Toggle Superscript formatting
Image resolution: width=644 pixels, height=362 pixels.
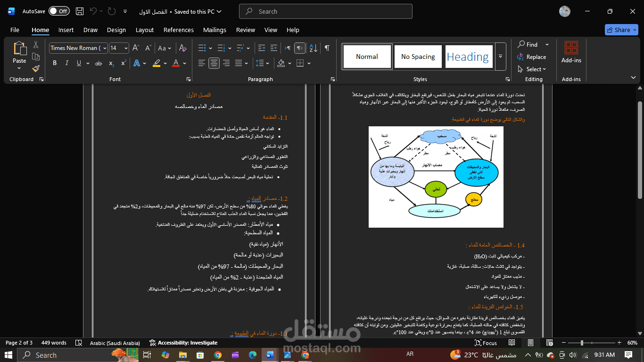point(124,63)
